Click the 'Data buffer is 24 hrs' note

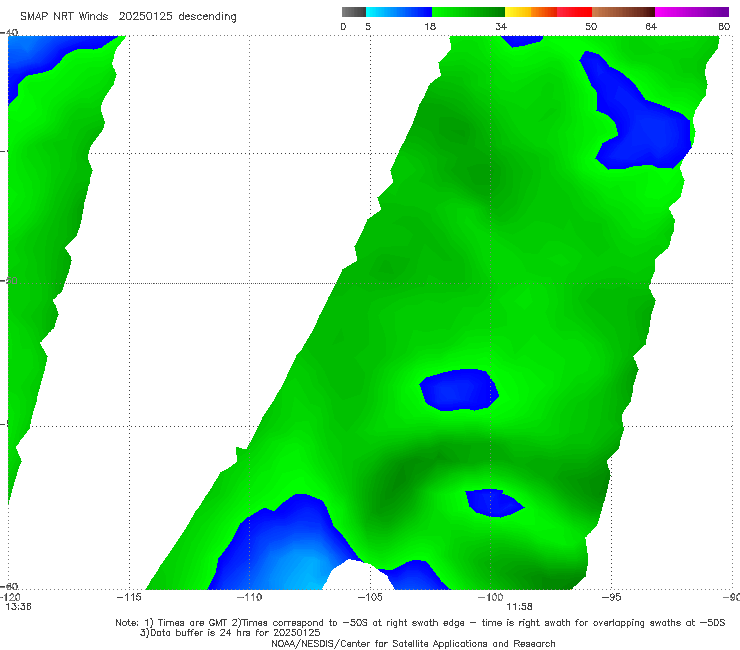coord(230,633)
